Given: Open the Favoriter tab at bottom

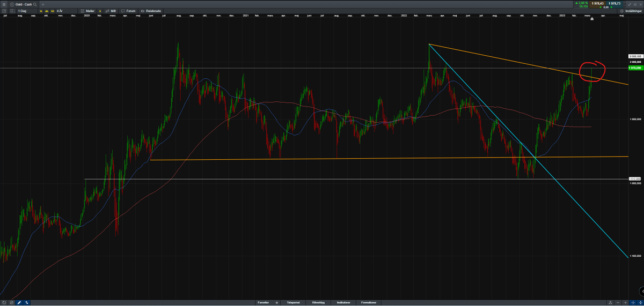Looking at the screenshot, I should [263, 302].
